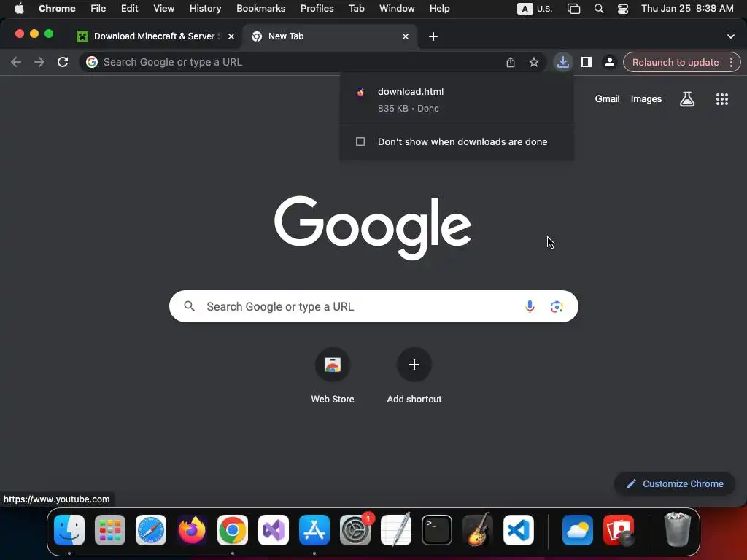Go back with the back arrow

(x=16, y=62)
